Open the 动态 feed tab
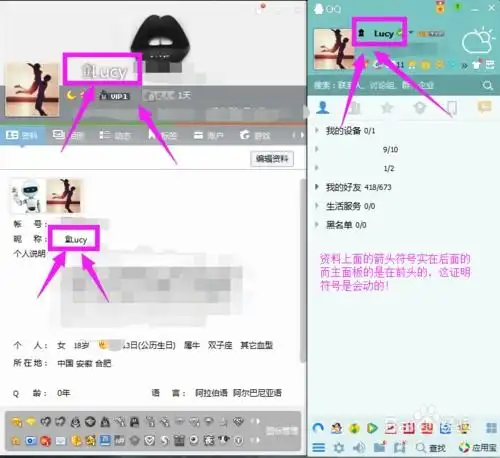 [x=115, y=135]
